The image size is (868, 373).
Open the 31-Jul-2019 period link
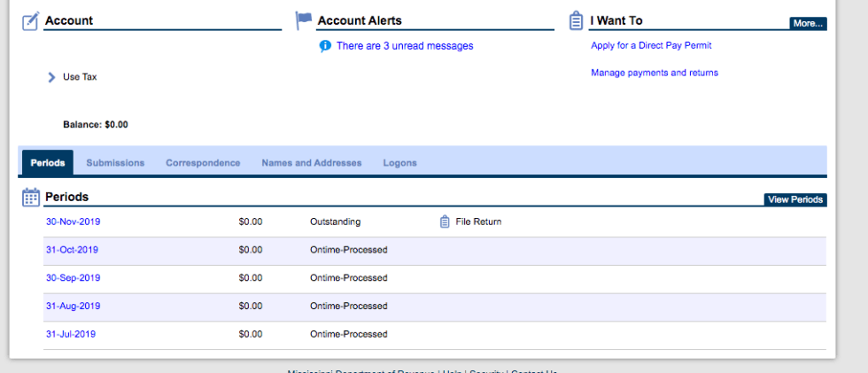coord(71,334)
